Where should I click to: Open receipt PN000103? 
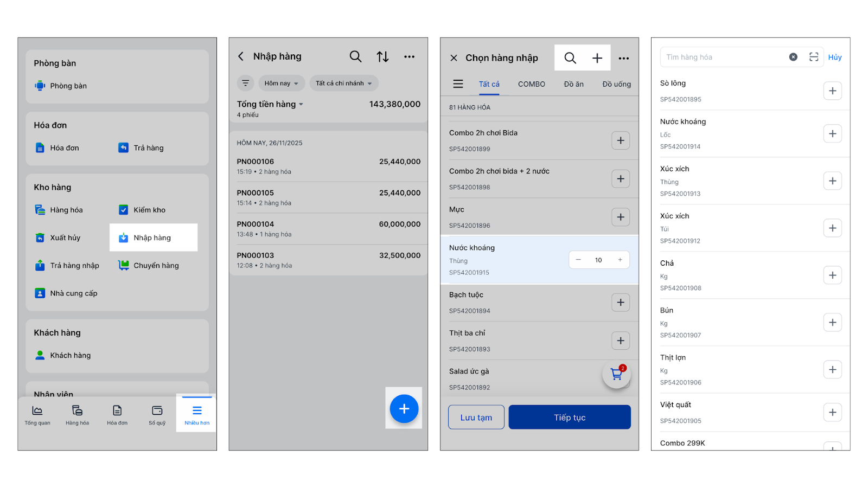[x=328, y=260]
